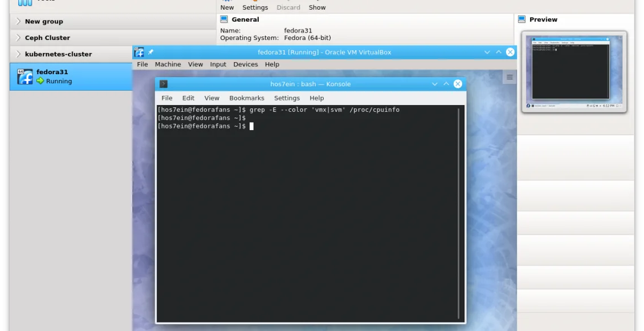This screenshot has height=331, width=644.
Task: Open the VM window File menu
Action: coord(142,64)
